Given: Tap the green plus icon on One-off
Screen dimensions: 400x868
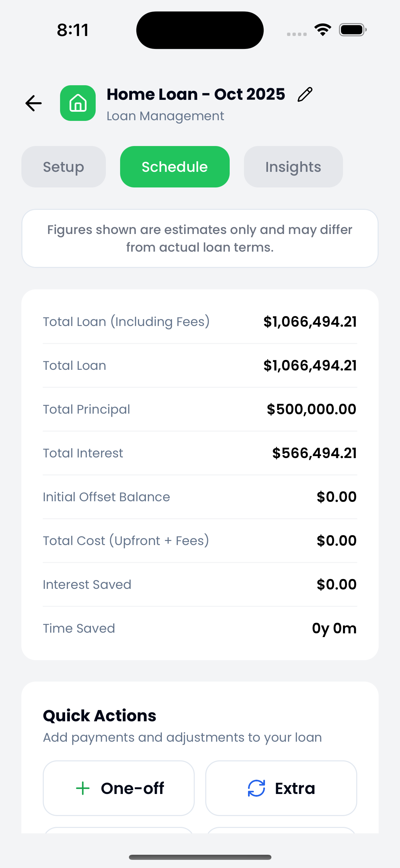Looking at the screenshot, I should coord(83,788).
